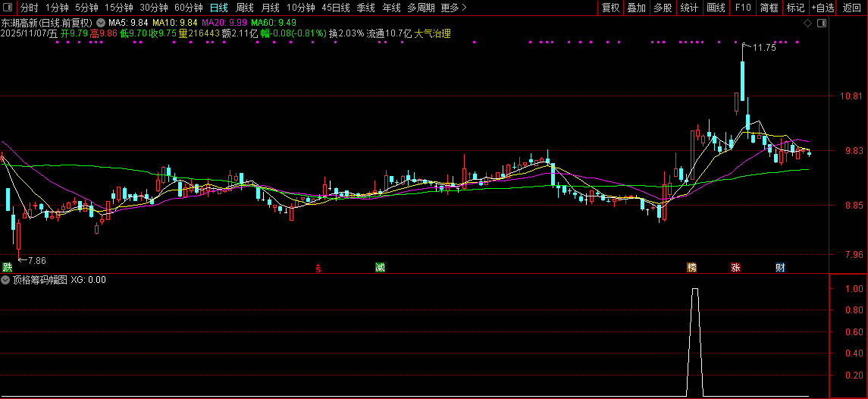Toggle the 简框 simple frame mode

pyautogui.click(x=769, y=8)
